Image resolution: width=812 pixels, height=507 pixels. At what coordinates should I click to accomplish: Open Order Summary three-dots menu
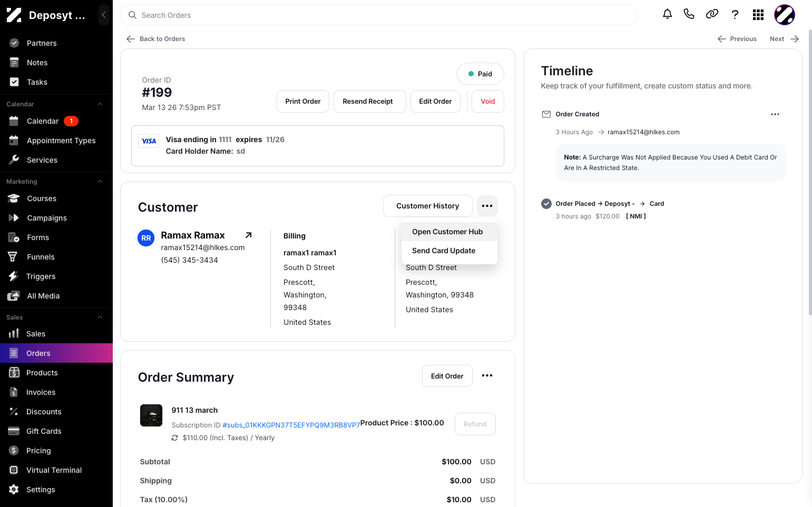487,375
